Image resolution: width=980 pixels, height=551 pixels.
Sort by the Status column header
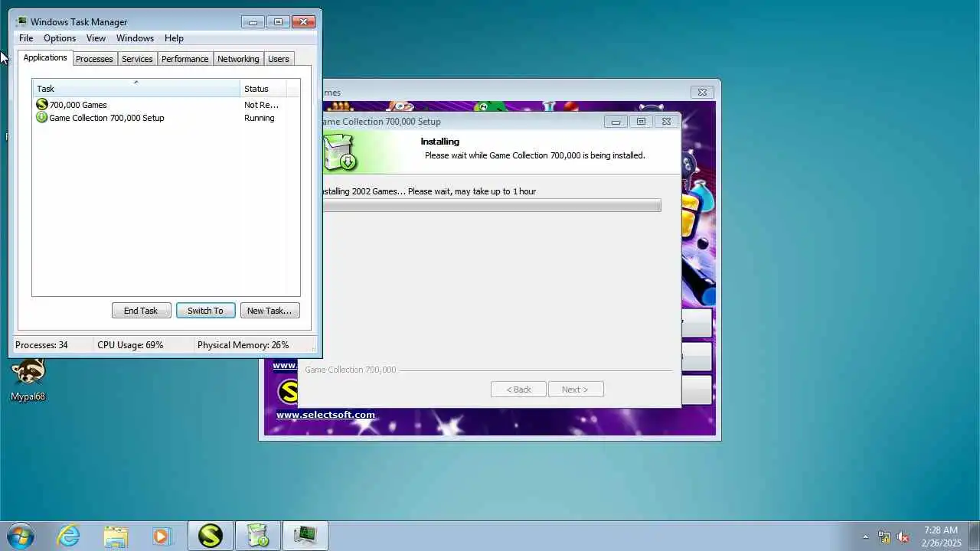point(263,88)
